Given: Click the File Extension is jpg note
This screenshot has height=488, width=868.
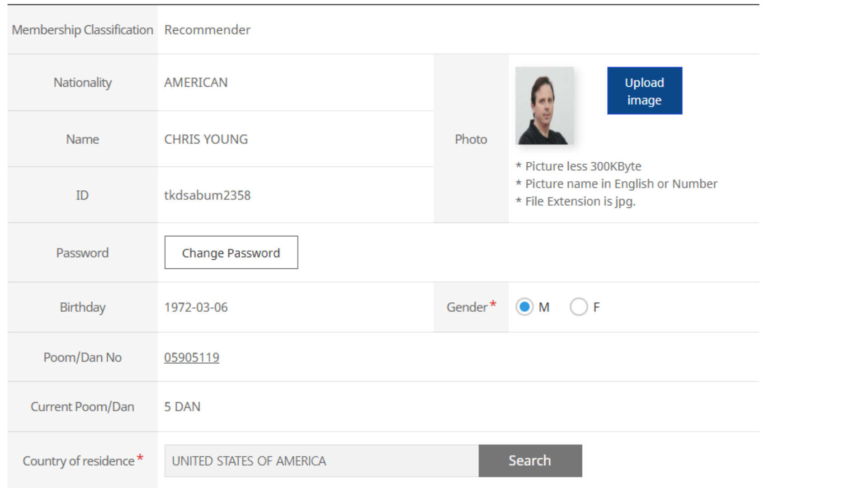Looking at the screenshot, I should (580, 202).
